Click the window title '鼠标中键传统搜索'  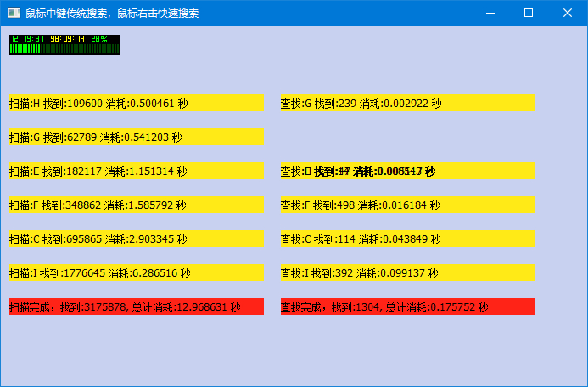[x=68, y=13]
